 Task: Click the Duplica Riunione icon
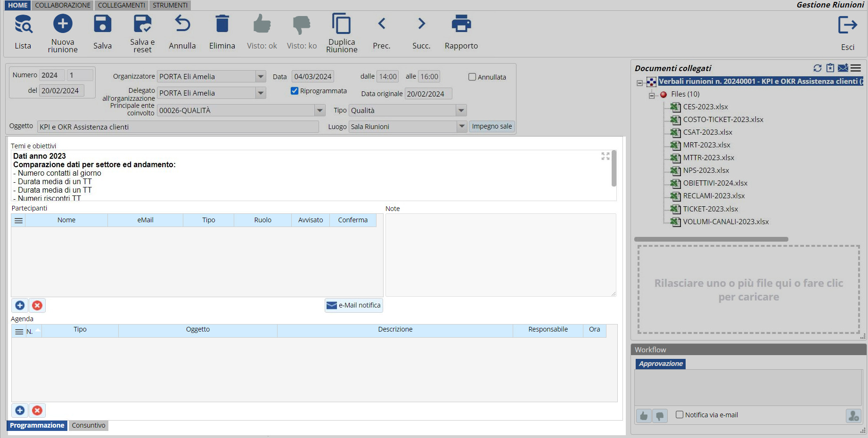[342, 24]
